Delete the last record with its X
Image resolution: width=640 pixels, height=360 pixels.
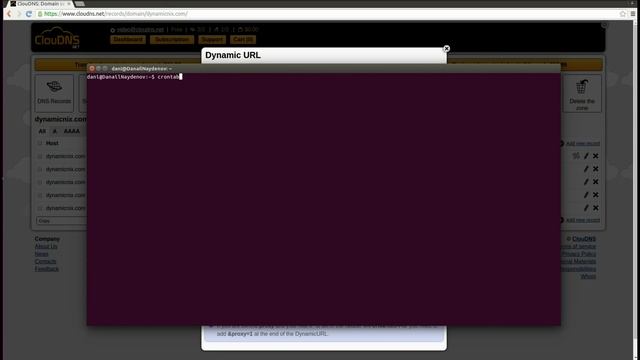(596, 208)
